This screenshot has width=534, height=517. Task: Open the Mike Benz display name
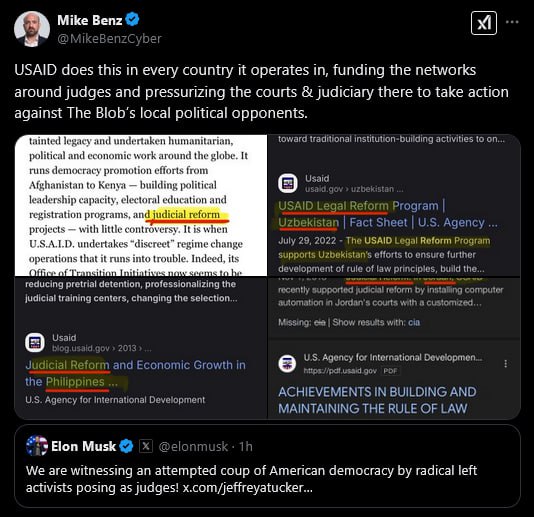90,20
